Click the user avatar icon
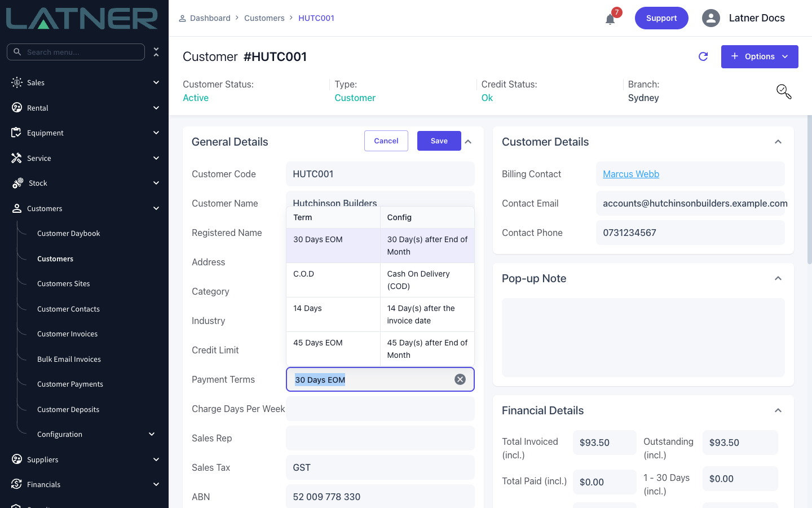812x508 pixels. click(x=711, y=18)
